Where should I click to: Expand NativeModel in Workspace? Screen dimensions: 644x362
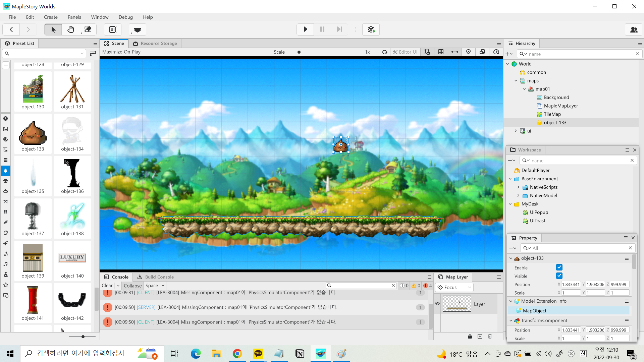click(518, 195)
